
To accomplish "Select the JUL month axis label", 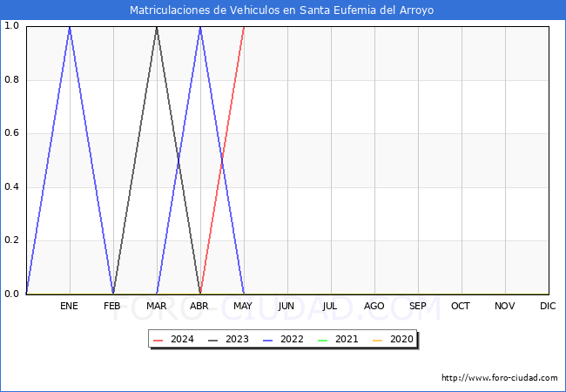I will click(x=330, y=306).
